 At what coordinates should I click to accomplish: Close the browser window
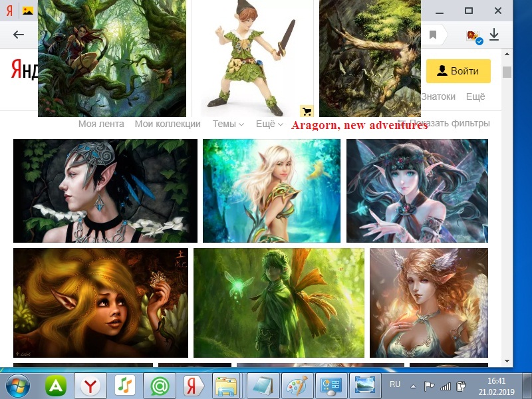pos(498,11)
